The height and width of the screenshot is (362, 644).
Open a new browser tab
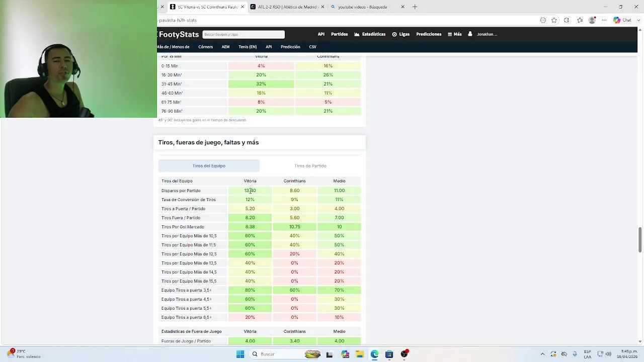click(x=415, y=7)
